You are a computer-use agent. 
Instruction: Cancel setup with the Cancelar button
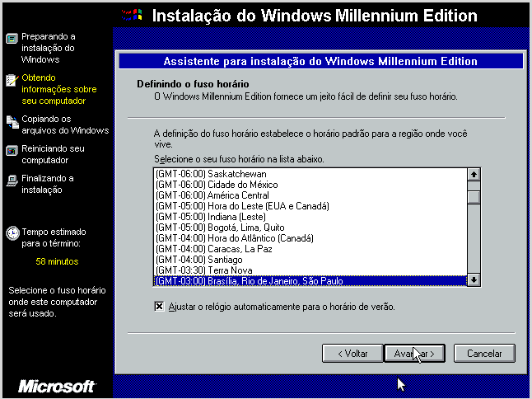[x=484, y=354]
